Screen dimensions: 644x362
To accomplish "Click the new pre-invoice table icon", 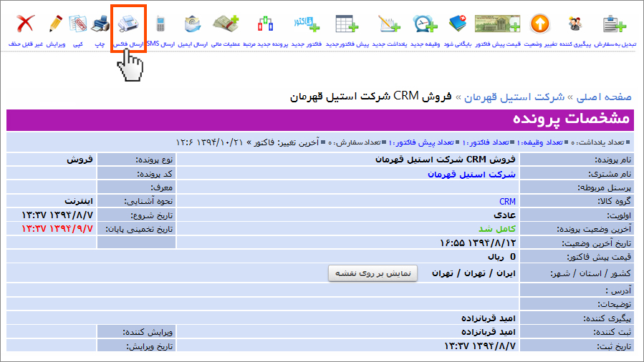I will point(347,24).
